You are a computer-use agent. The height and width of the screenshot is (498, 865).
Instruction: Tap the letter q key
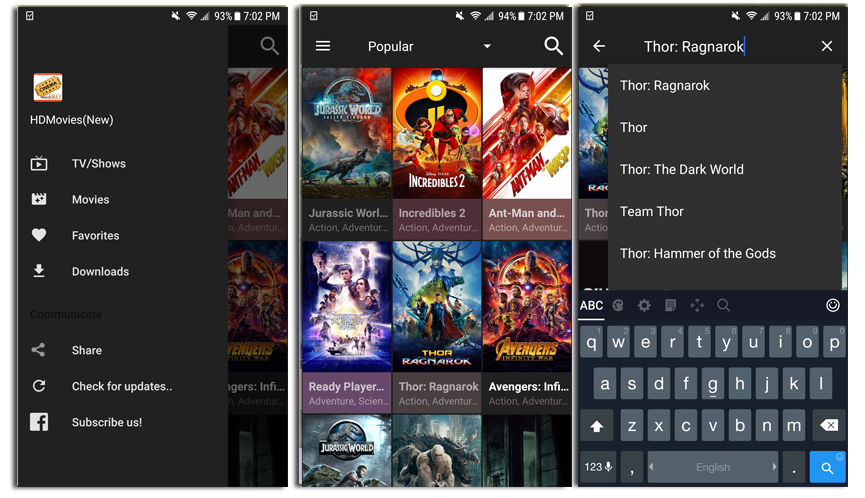click(591, 342)
